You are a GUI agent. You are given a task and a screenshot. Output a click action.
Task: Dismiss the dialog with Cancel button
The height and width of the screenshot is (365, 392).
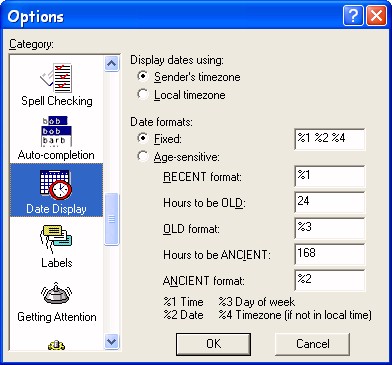coord(312,344)
